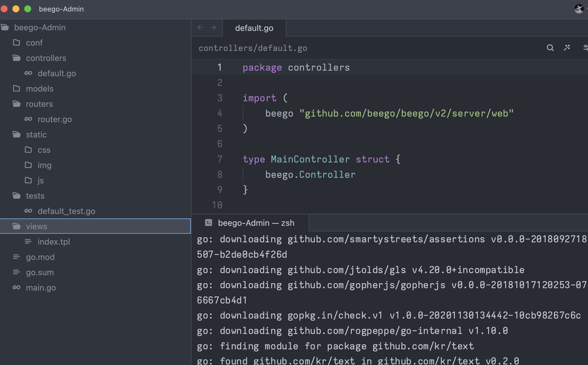Viewport: 588px width, 365px height.
Task: Collapse the controllers folder
Action: coord(46,58)
